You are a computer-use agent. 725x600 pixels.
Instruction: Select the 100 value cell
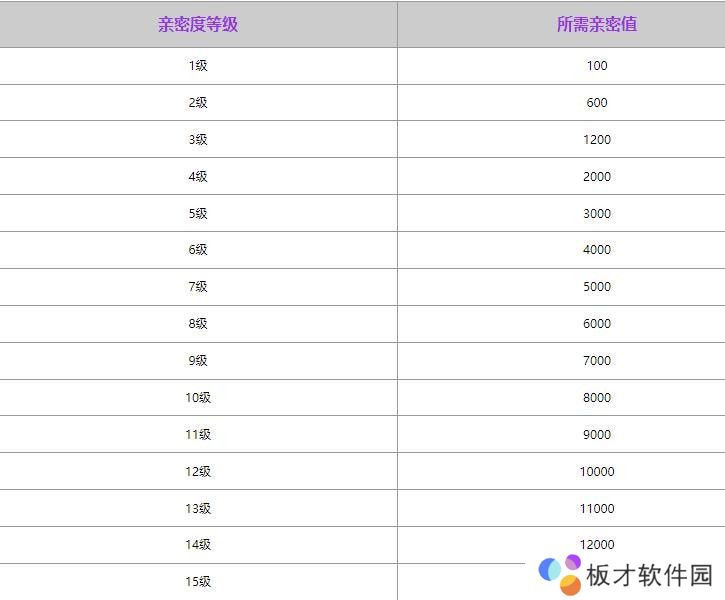click(597, 66)
